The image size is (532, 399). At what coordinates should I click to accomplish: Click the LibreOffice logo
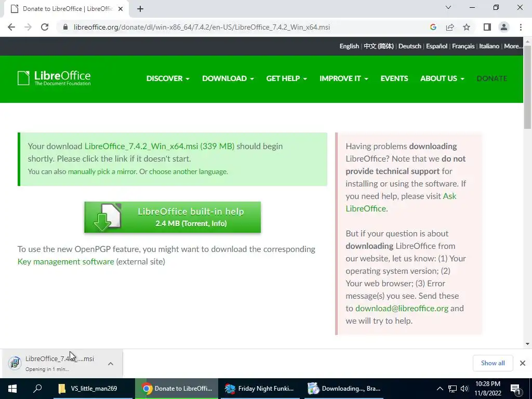click(54, 78)
